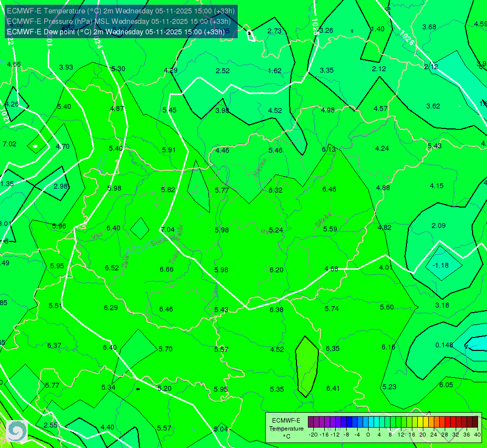This screenshot has width=487, height=448.
Task: Click the 5.82 map value
Action: (168, 190)
